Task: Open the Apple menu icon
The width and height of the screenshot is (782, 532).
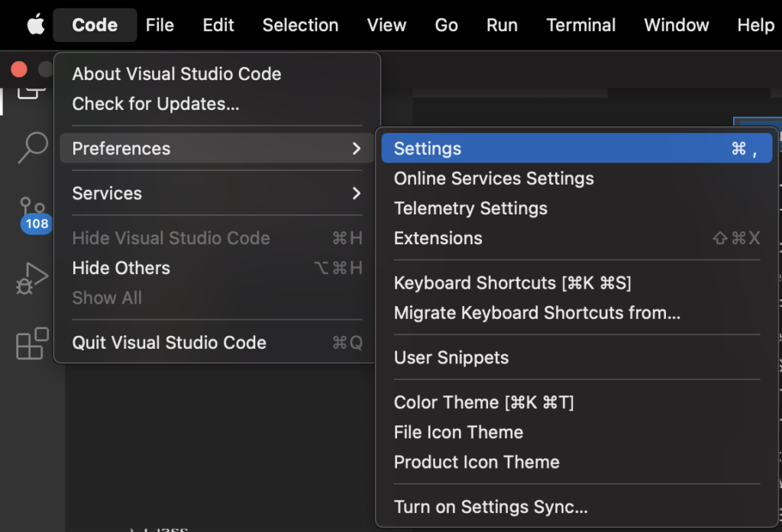Action: click(35, 25)
